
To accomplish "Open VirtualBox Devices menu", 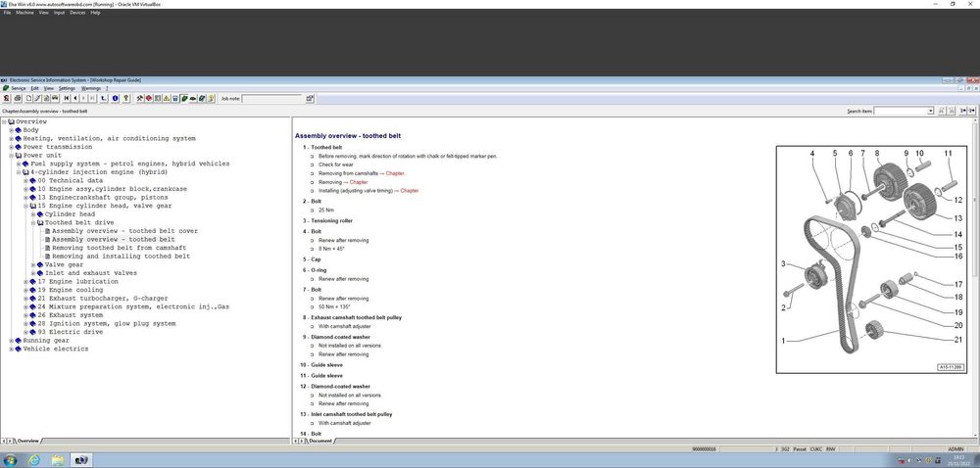I will [77, 13].
